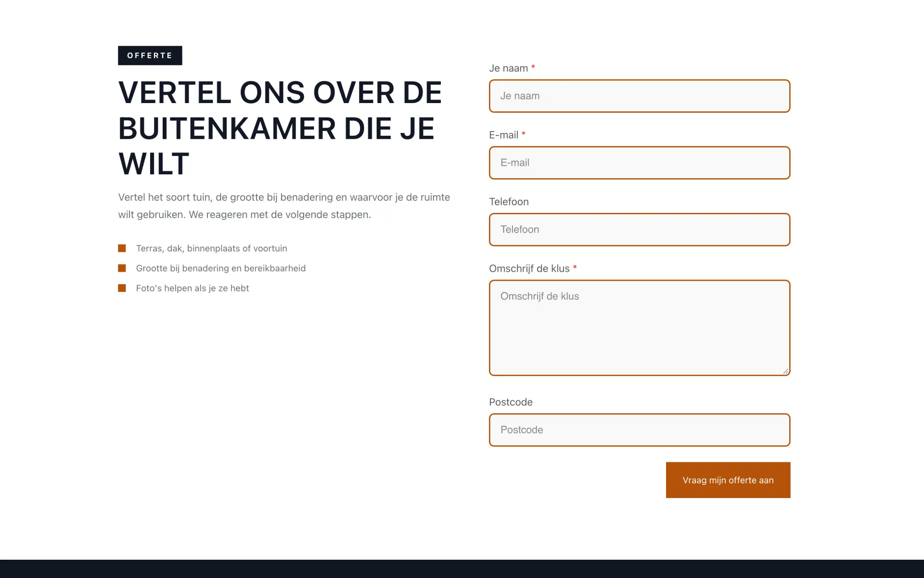Click the OFFERTE badge label
This screenshot has height=578, width=924.
[150, 55]
